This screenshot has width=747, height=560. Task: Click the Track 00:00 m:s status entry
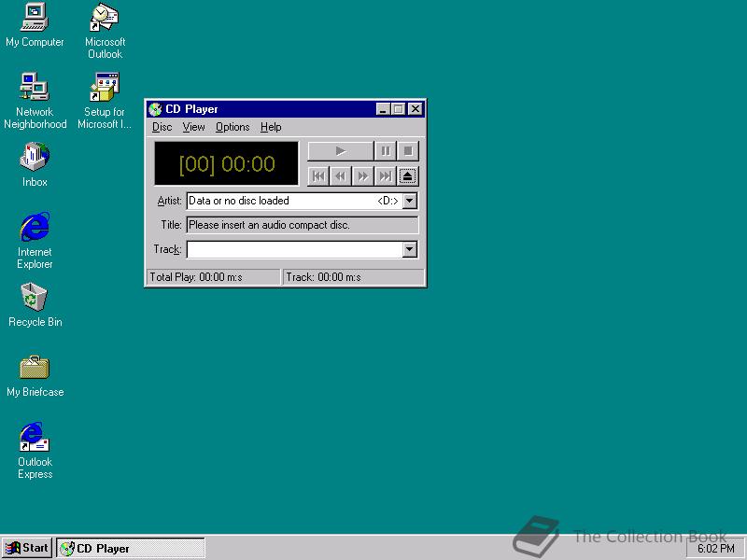click(354, 277)
